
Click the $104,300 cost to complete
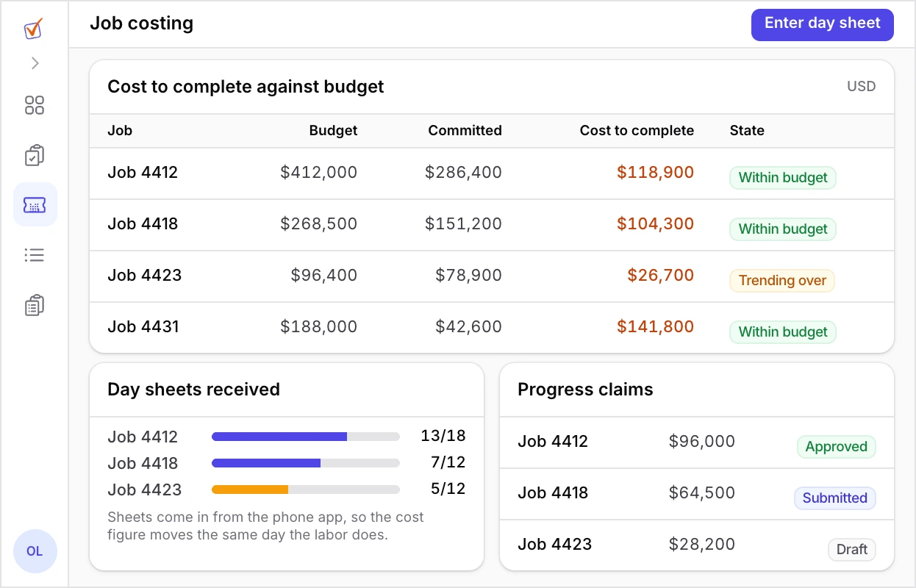[655, 224]
